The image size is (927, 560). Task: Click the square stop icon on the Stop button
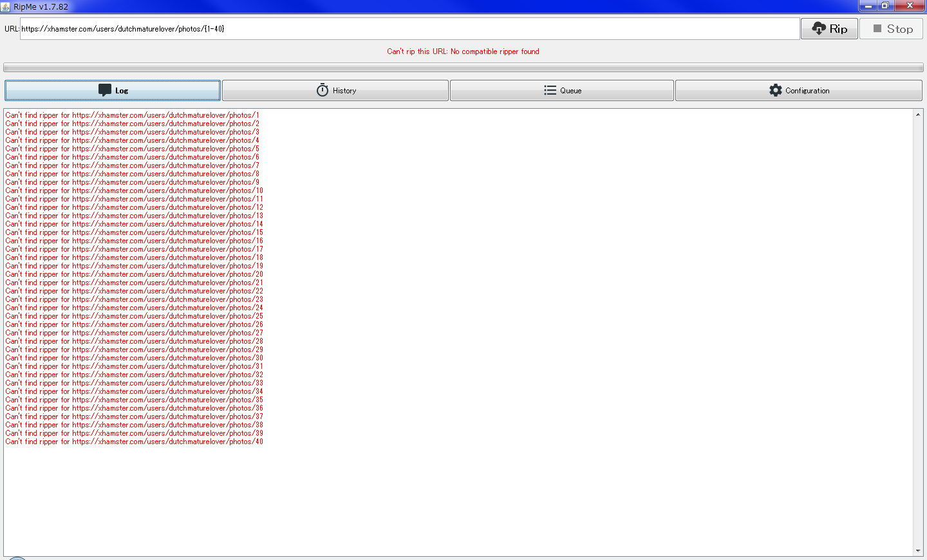coord(877,28)
